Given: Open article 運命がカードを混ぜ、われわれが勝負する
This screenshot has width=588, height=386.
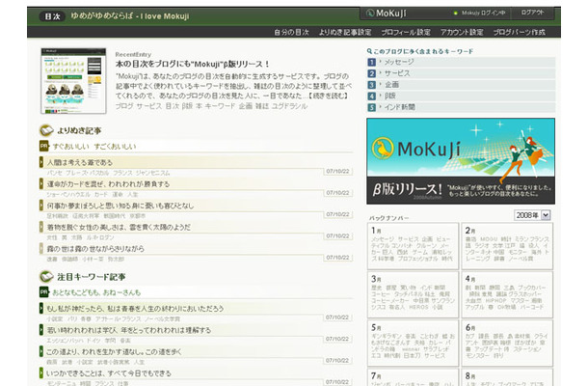Looking at the screenshot, I should point(108,184).
